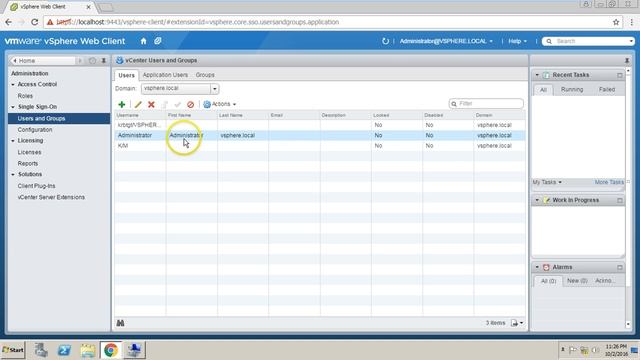
Task: Maximize the Recent Tasks panel
Action: pos(620,75)
